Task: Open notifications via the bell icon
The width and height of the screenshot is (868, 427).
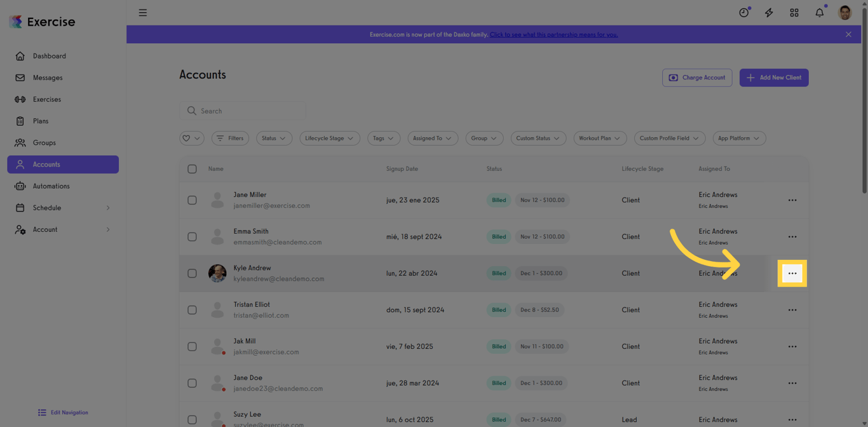Action: (x=819, y=12)
